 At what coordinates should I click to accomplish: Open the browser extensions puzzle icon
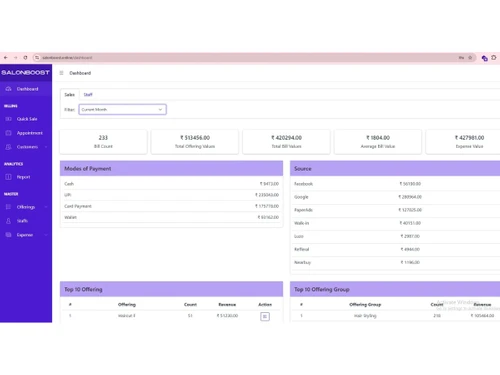[x=494, y=58]
